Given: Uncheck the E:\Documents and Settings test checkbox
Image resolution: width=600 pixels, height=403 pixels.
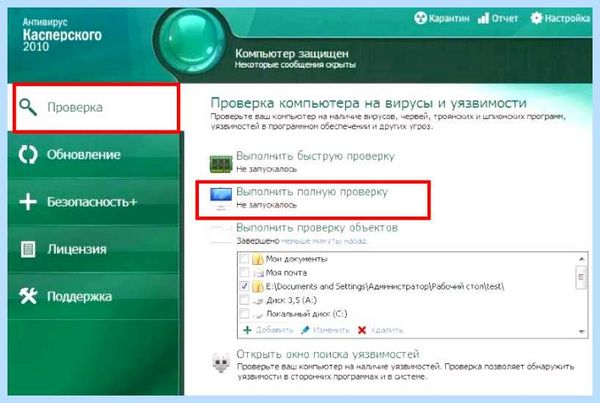Looking at the screenshot, I should point(244,286).
